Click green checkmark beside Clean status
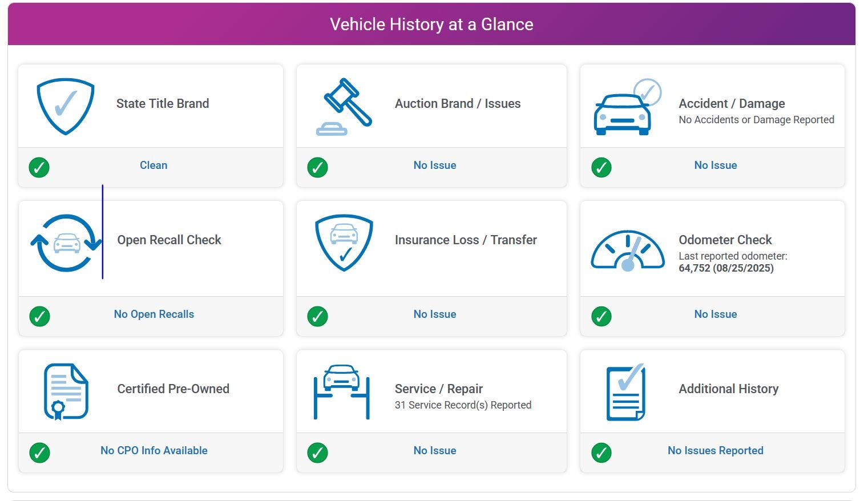 39,167
